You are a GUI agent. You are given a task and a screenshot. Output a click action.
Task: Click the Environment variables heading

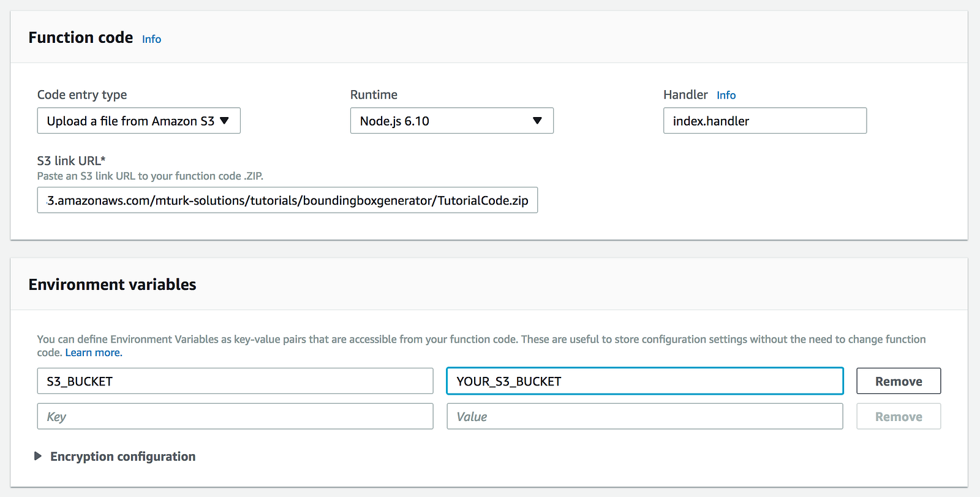click(112, 285)
